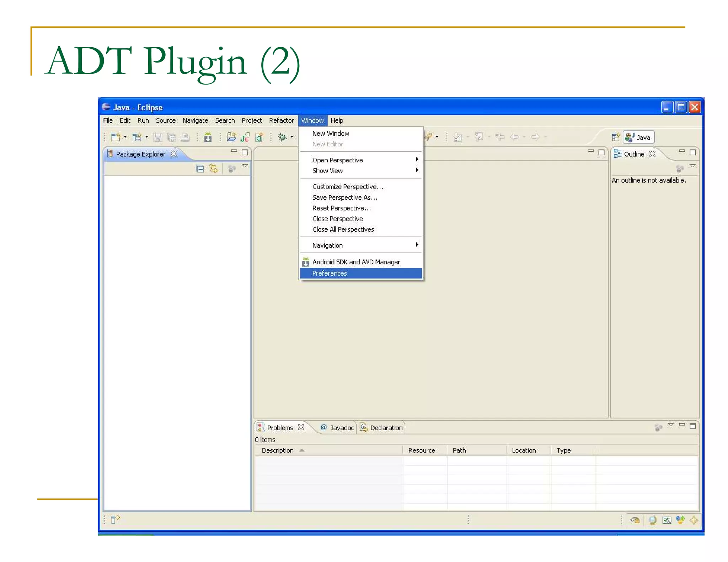Maximize the Outline view
728x562 pixels.
[x=693, y=152]
